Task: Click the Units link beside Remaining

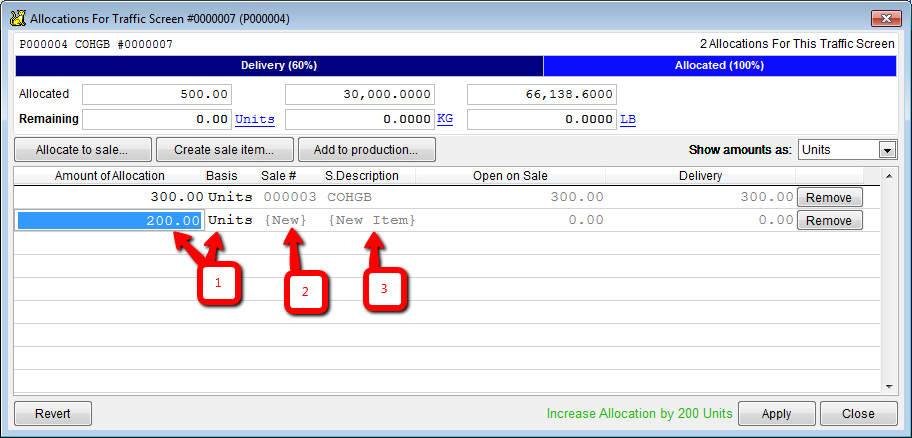Action: coord(255,119)
